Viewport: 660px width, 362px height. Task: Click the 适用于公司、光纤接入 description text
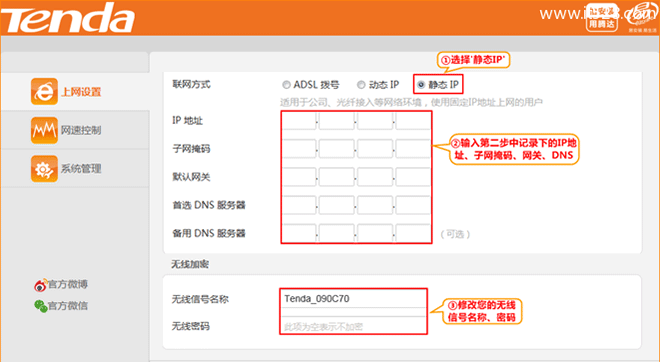[411, 102]
